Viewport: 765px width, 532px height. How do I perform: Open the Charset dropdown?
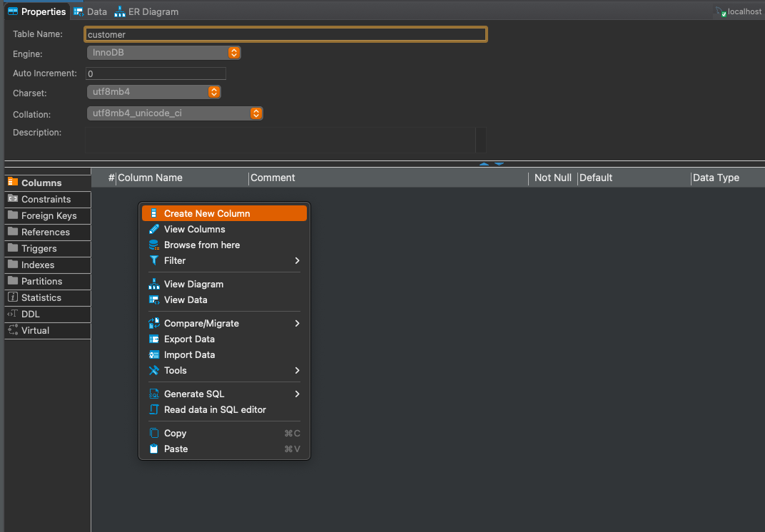pyautogui.click(x=153, y=92)
